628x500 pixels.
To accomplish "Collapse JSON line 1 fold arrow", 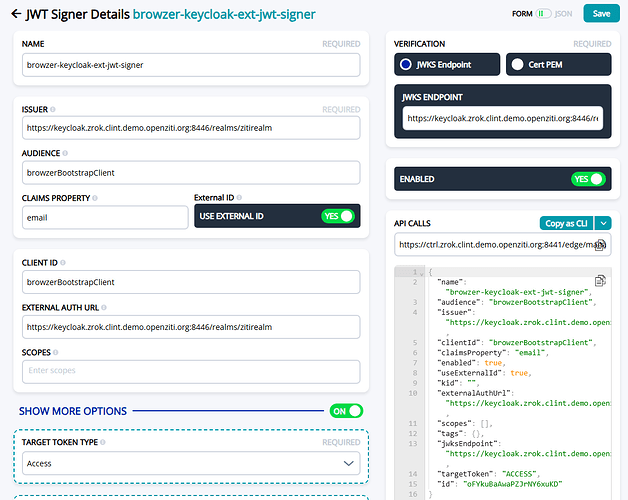I will pyautogui.click(x=422, y=273).
